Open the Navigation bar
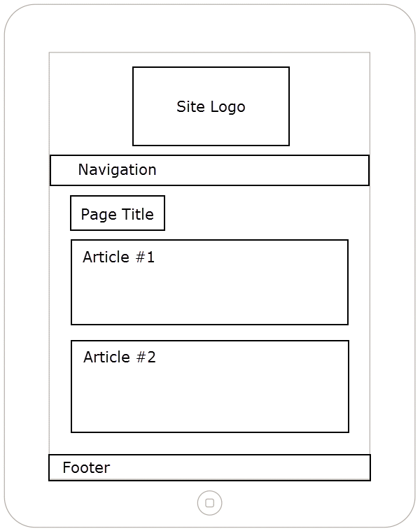Screen dimensions: 420x531 [209, 171]
